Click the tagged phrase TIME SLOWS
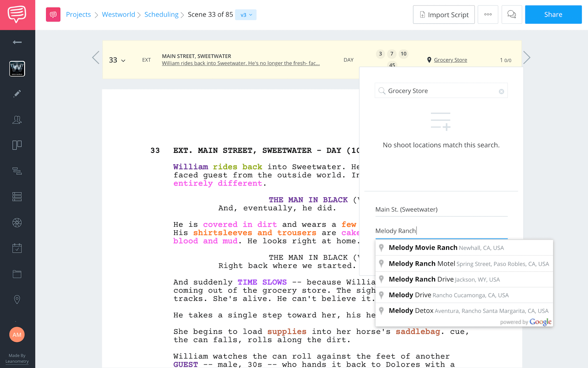Image resolution: width=588 pixels, height=368 pixels. click(262, 282)
